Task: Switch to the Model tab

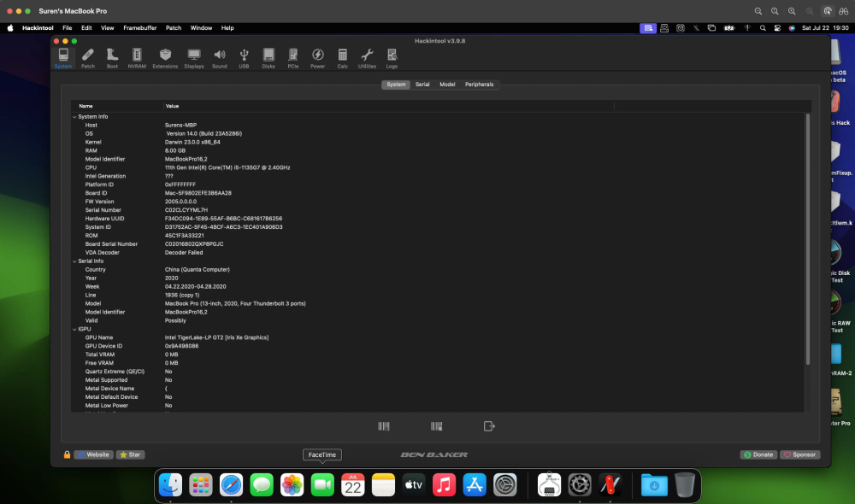Action: (447, 85)
